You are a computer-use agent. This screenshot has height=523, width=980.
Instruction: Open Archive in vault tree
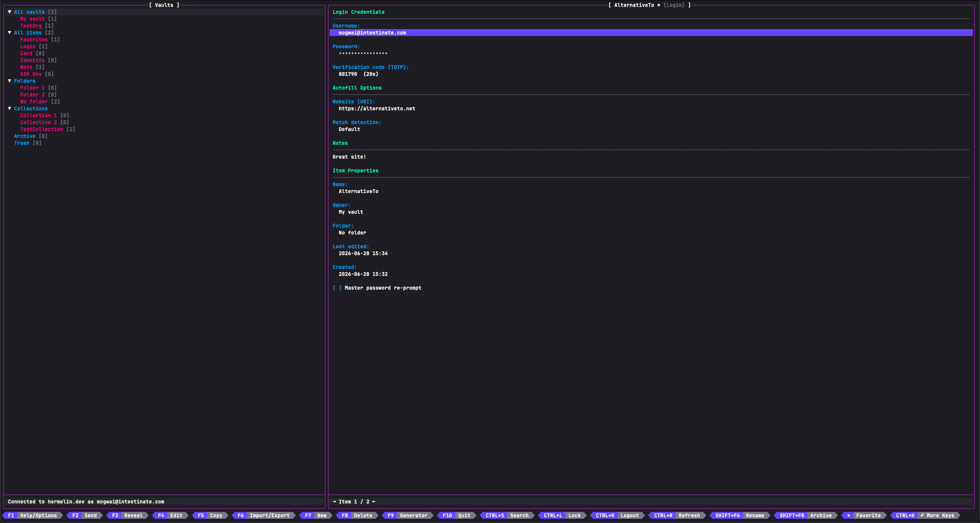25,136
